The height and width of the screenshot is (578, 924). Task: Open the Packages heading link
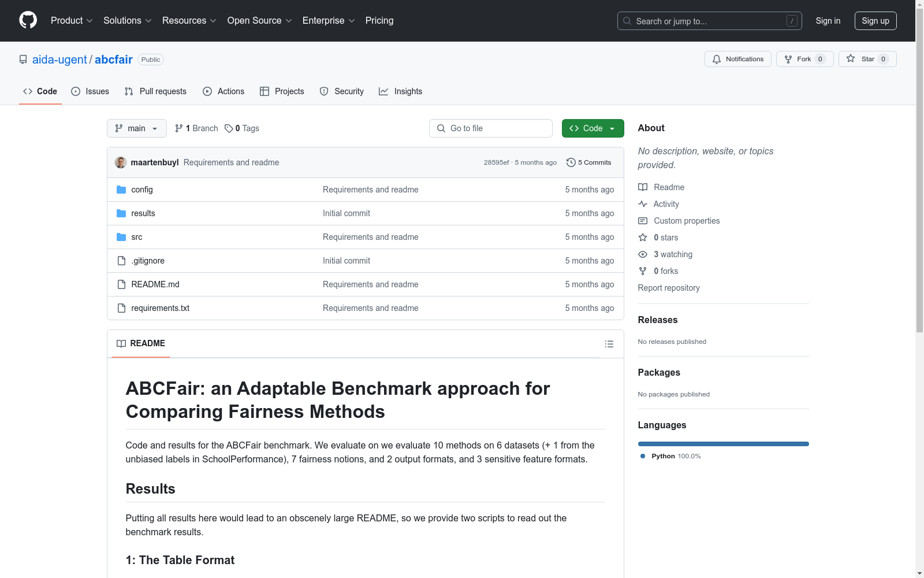tap(659, 372)
